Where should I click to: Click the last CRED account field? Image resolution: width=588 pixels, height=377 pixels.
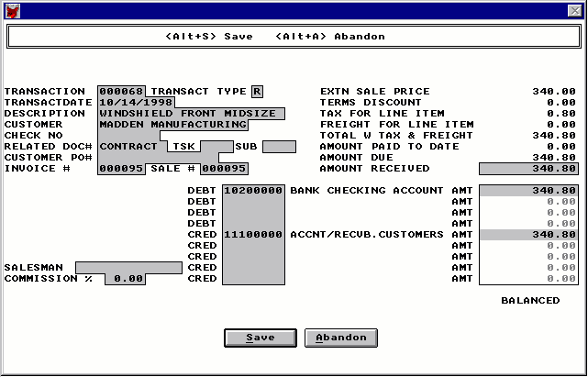pos(253,279)
